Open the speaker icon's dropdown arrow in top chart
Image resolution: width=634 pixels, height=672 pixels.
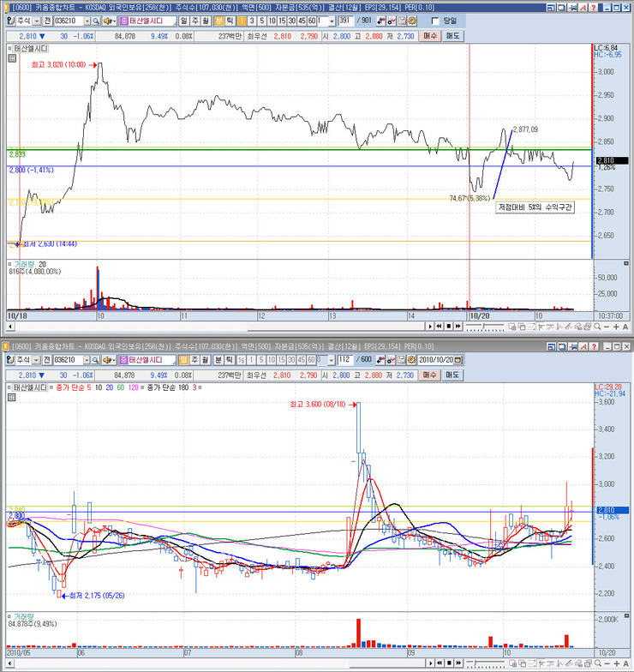115,21
